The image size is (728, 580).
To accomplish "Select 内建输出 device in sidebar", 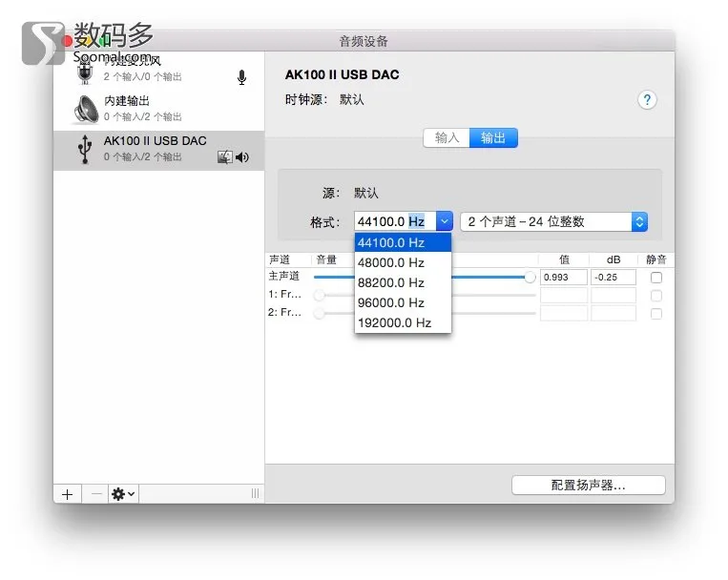I will tap(158, 111).
